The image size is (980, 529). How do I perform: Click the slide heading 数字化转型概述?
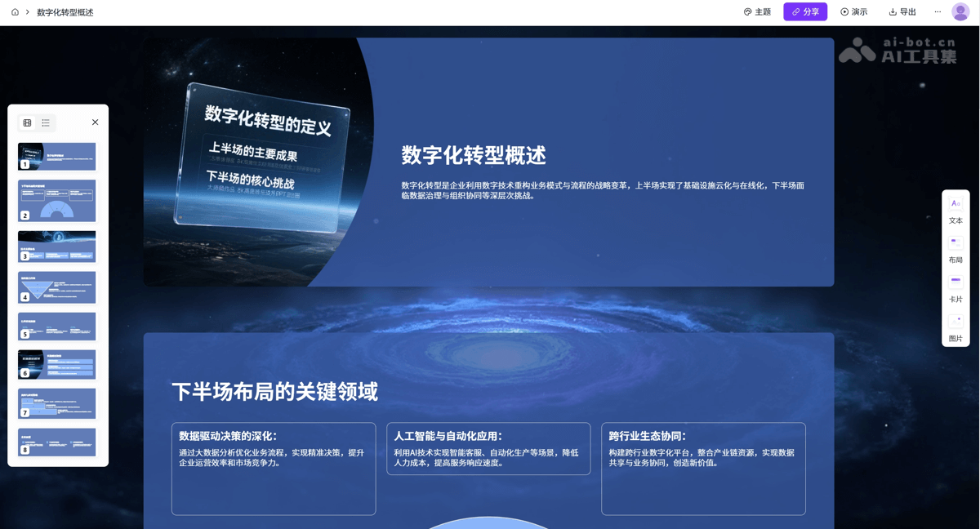point(474,155)
